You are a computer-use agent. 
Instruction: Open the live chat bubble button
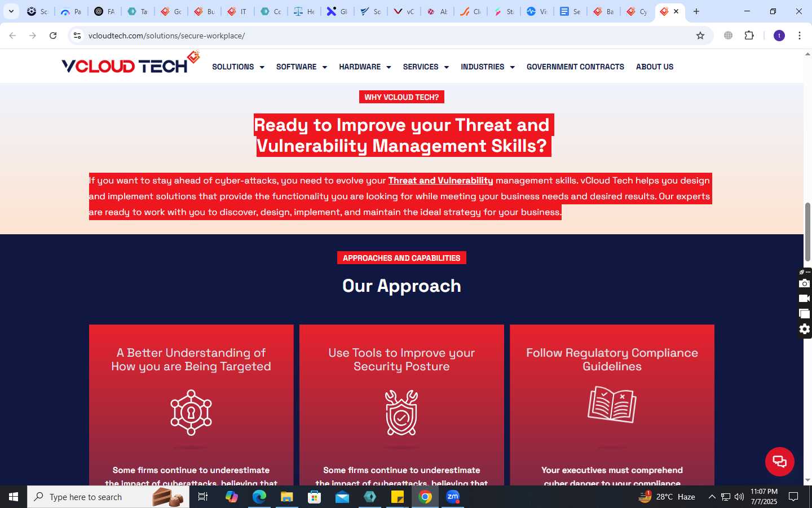(779, 461)
